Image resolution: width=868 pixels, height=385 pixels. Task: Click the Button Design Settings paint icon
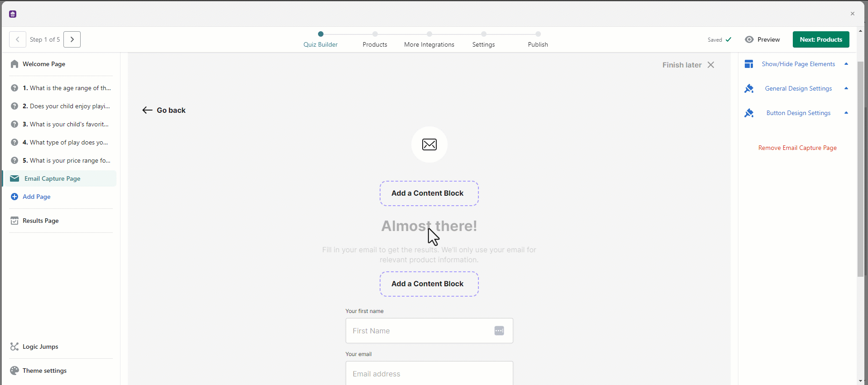[749, 113]
